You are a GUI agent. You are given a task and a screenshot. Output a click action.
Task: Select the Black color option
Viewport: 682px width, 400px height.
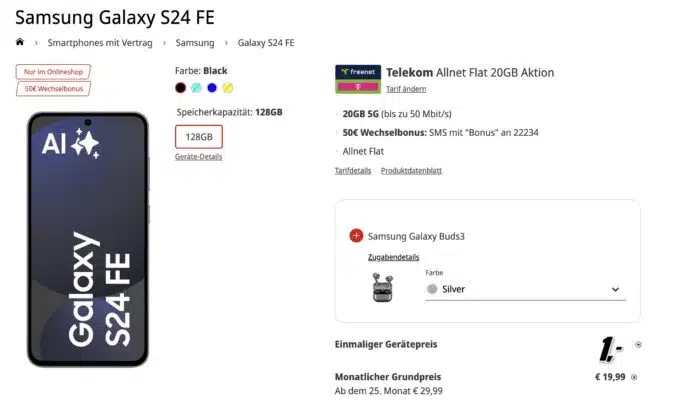pyautogui.click(x=181, y=87)
